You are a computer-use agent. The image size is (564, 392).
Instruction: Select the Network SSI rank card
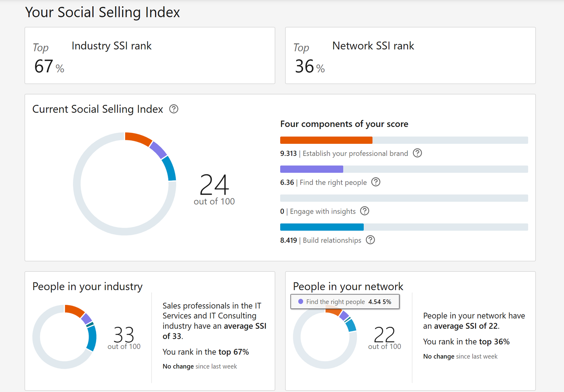tap(410, 56)
